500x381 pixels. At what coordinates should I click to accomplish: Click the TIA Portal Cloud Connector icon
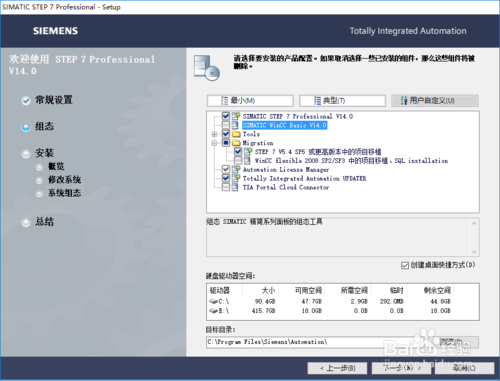click(x=235, y=187)
